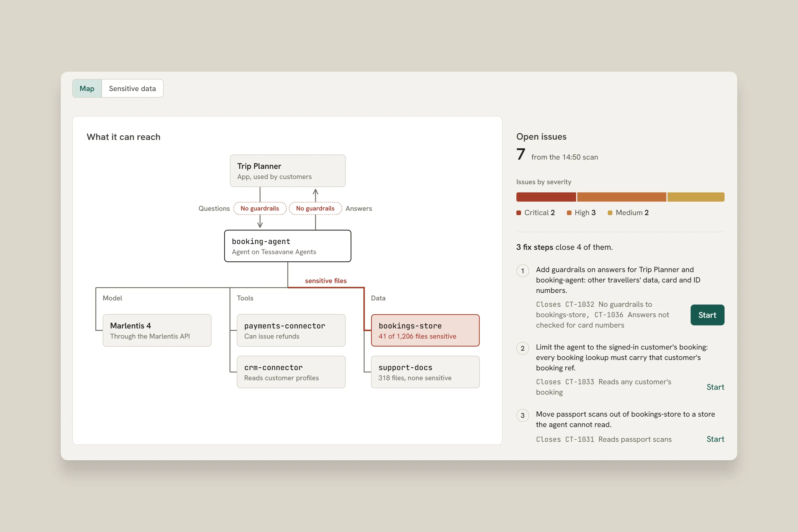Open the support-docs data node
This screenshot has height=532, width=798.
coord(425,372)
